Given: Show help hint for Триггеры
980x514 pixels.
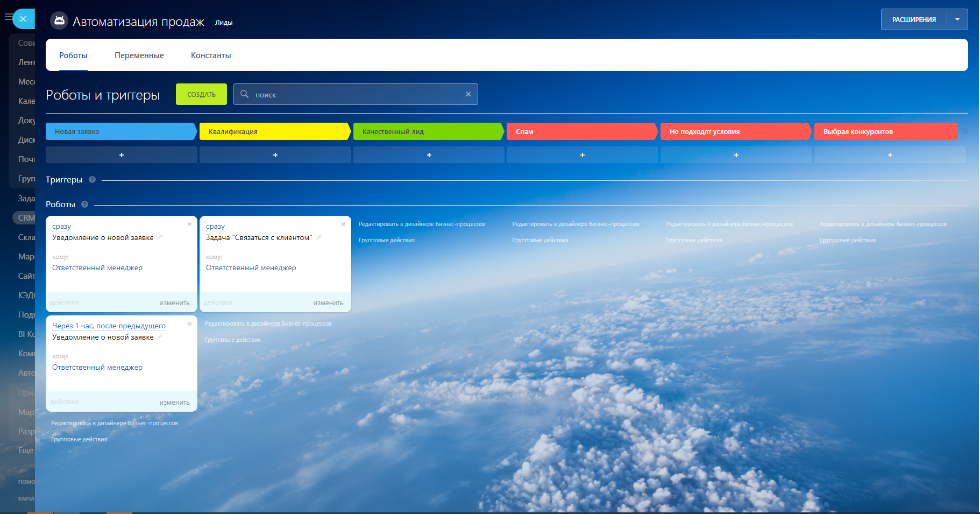Looking at the screenshot, I should (92, 180).
